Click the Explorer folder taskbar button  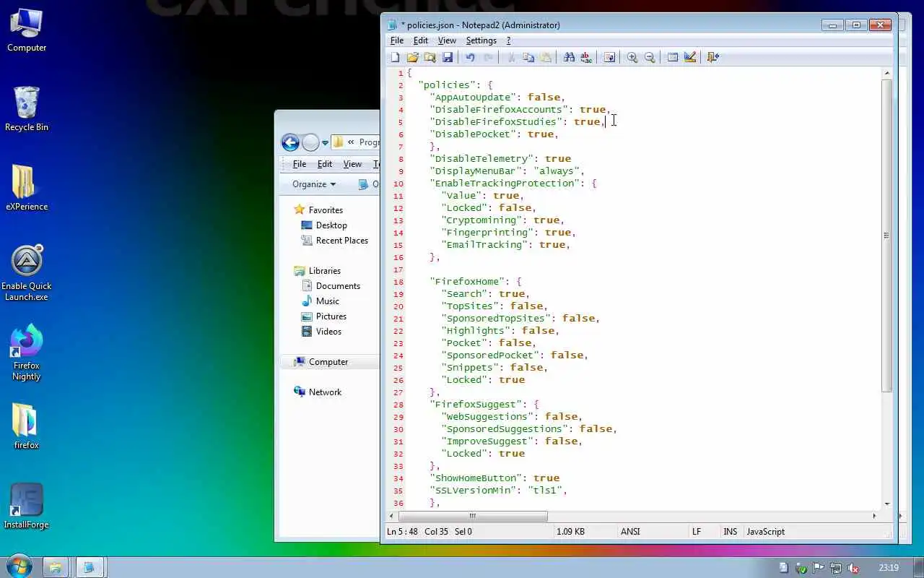click(x=55, y=567)
